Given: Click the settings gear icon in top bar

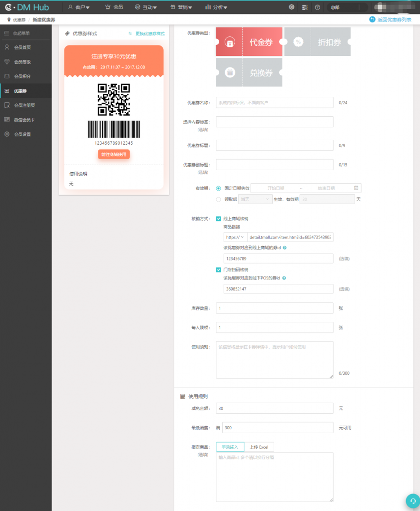Looking at the screenshot, I should tap(292, 7).
